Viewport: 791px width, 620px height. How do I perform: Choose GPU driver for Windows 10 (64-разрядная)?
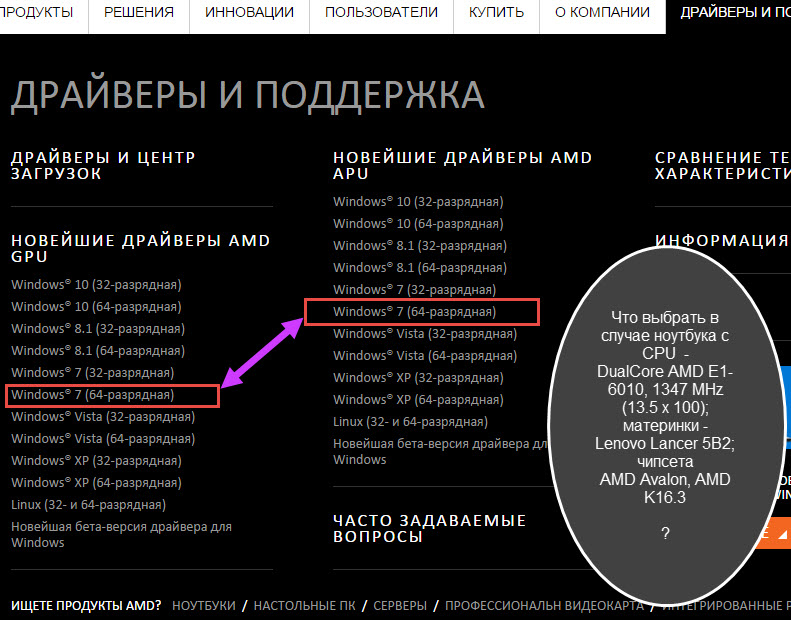pyautogui.click(x=96, y=307)
